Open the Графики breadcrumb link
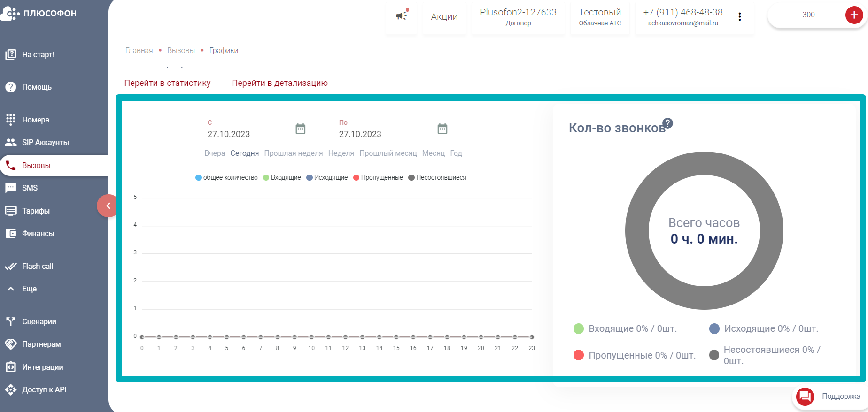Image resolution: width=868 pixels, height=412 pixels. point(224,51)
